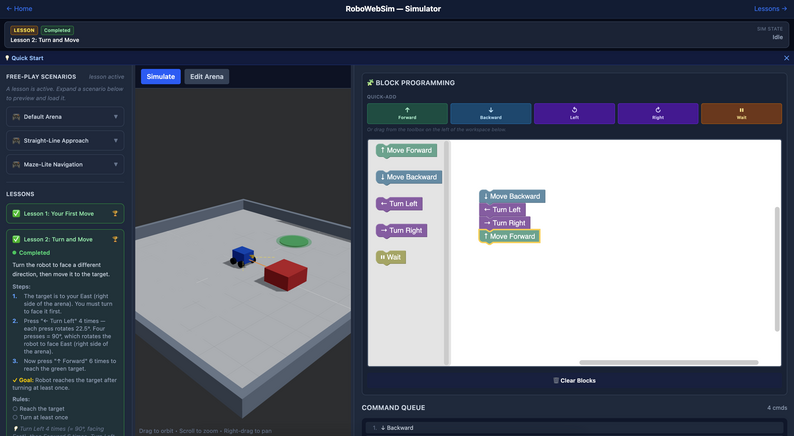
Task: Click the '4 cmds' queue counter
Action: point(777,408)
